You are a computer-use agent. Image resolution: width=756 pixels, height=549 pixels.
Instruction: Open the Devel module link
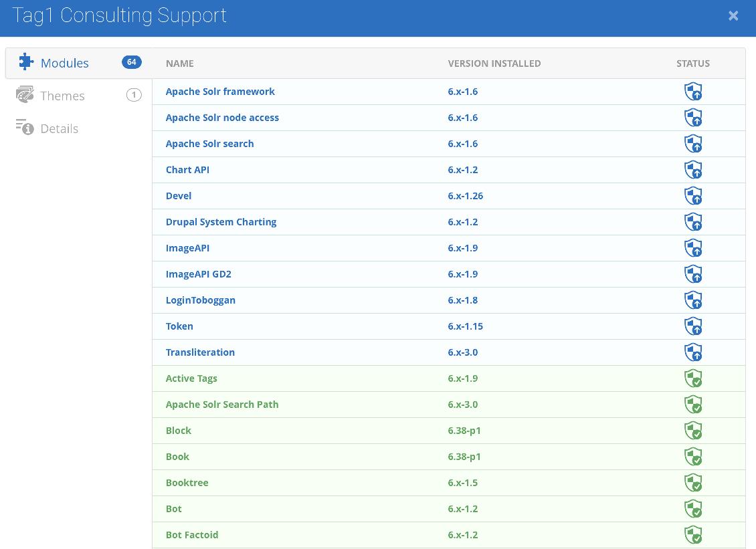click(179, 196)
